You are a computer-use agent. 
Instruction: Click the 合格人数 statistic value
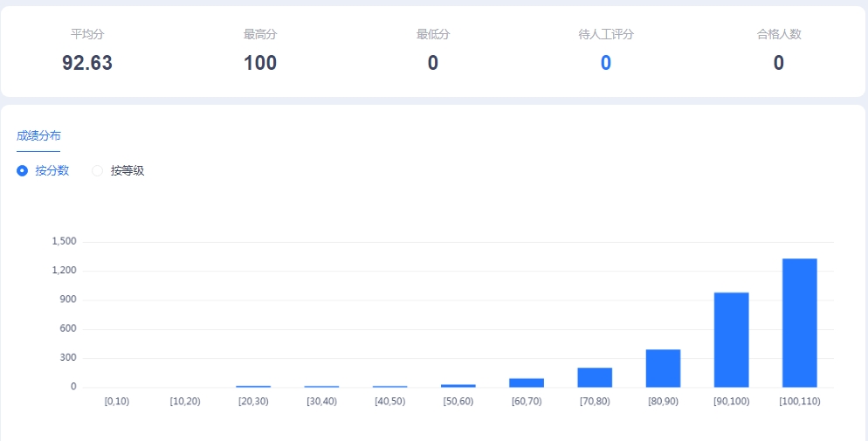coord(778,63)
